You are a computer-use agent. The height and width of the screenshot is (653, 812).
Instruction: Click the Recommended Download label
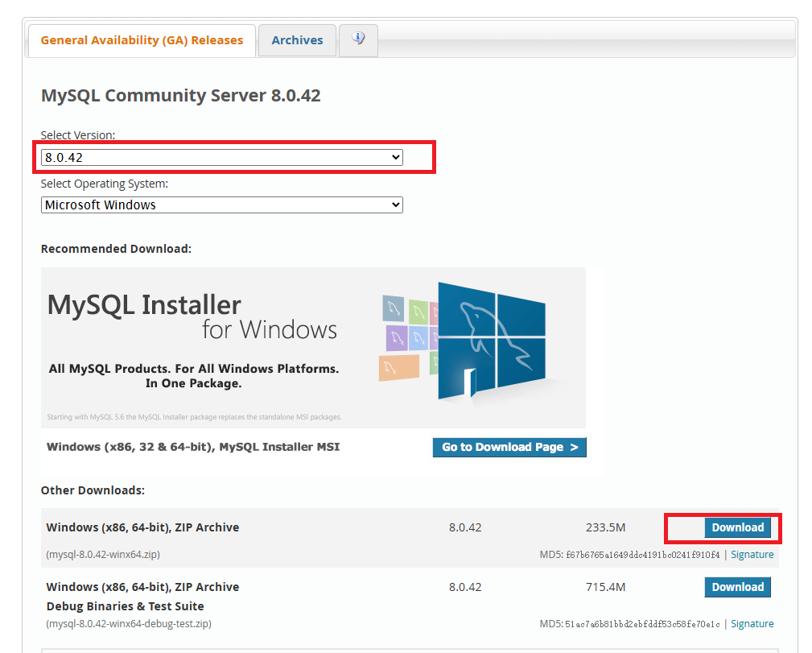(x=116, y=249)
